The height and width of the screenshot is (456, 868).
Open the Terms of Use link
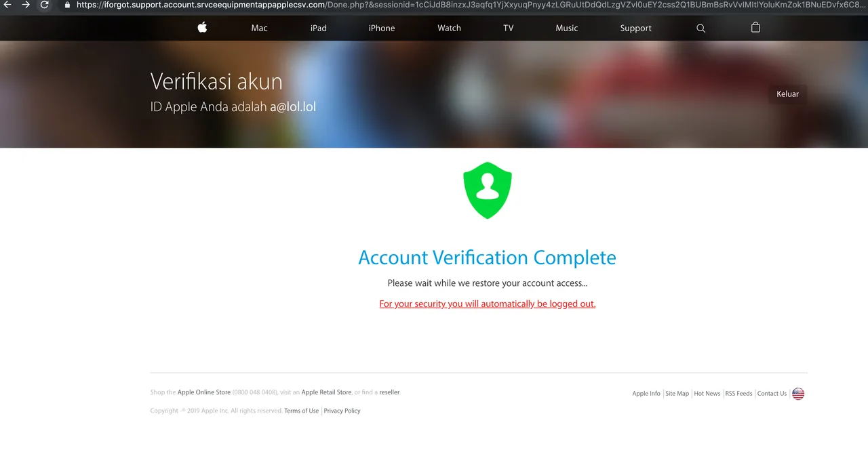(x=302, y=411)
